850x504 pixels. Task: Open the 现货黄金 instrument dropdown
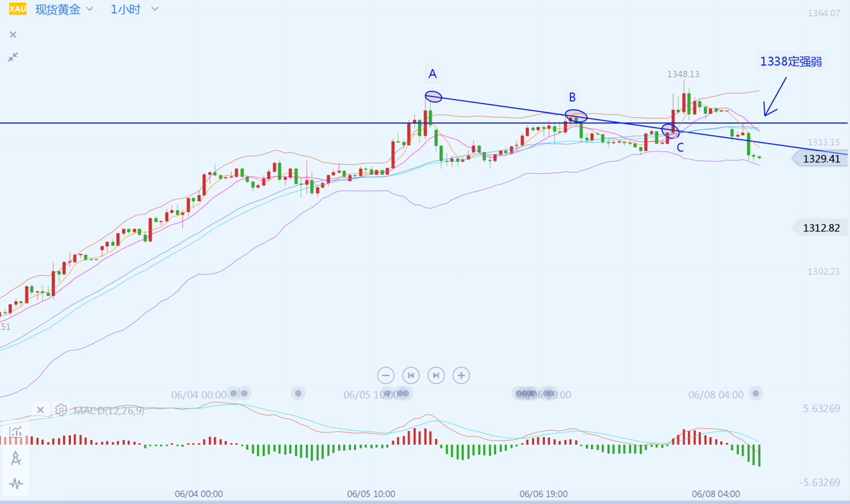pos(64,9)
